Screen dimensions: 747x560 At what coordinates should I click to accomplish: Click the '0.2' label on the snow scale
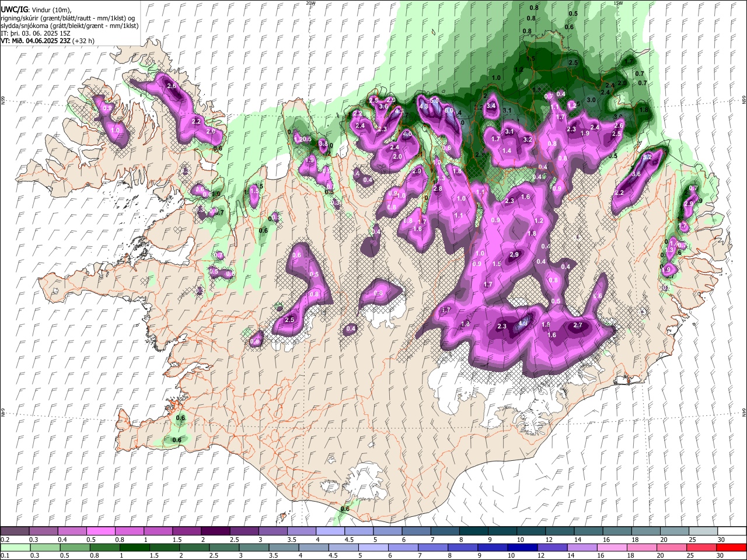click(x=5, y=540)
